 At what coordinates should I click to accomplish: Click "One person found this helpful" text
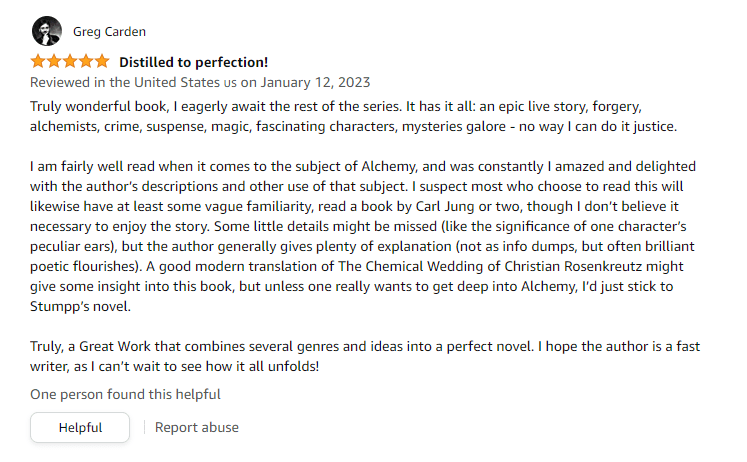point(125,394)
